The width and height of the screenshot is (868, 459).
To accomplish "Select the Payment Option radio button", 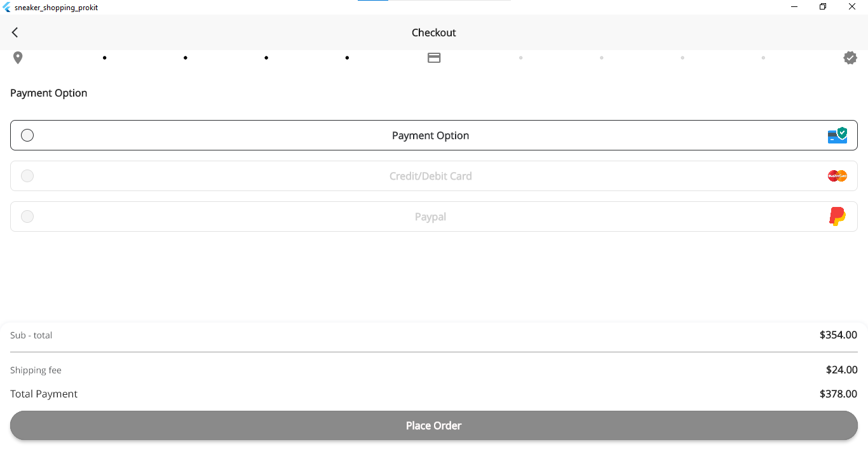I will click(x=27, y=135).
